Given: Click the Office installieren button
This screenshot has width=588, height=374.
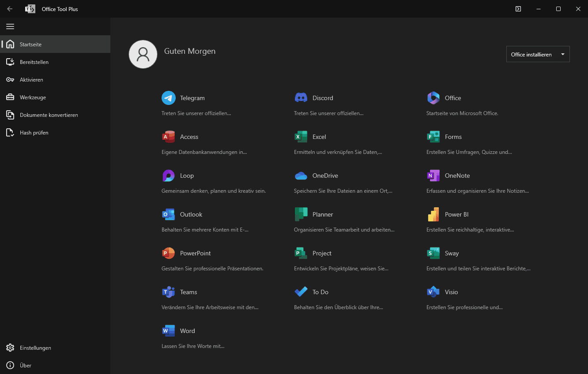Looking at the screenshot, I should tap(538, 54).
